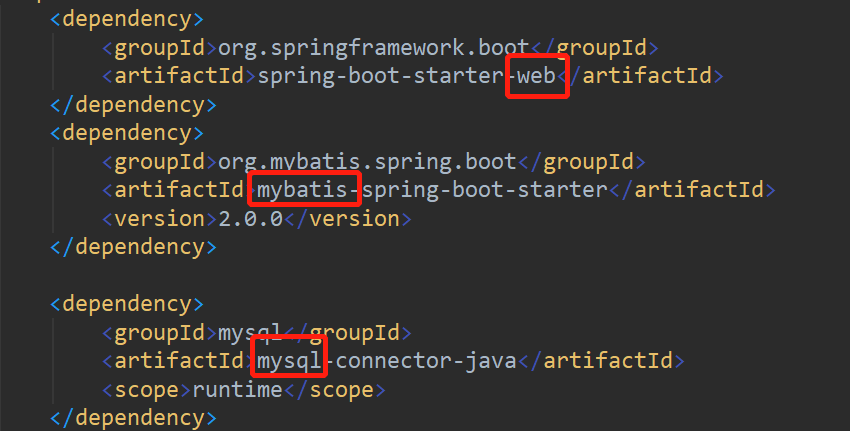Click opening dependency tag above org.springframework.boot
850x431 pixels.
(x=127, y=20)
